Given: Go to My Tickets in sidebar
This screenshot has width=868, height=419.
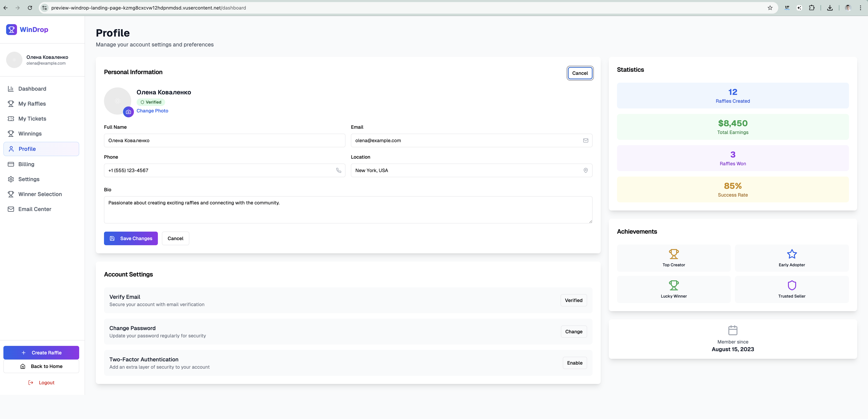Looking at the screenshot, I should tap(32, 119).
